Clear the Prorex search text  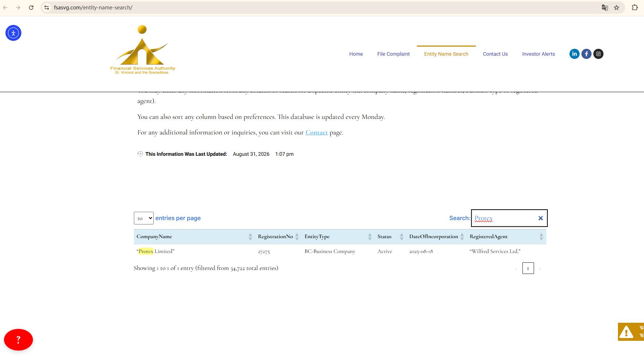[541, 218]
